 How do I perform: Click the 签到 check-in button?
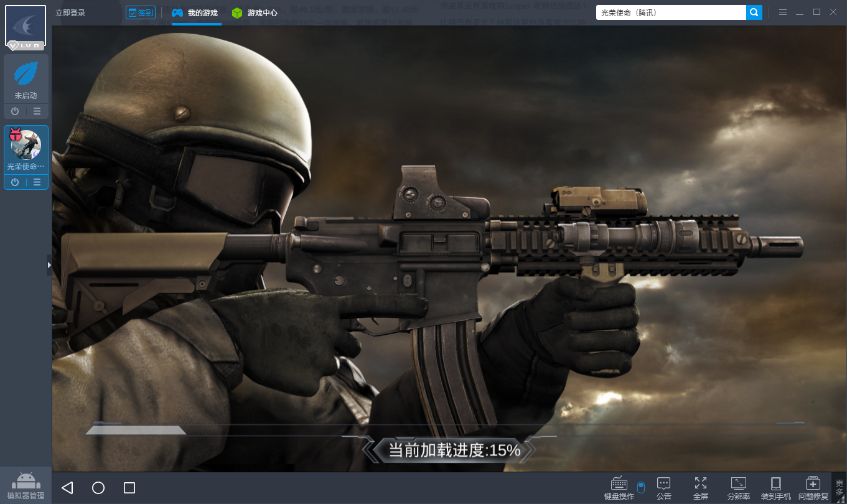(141, 12)
